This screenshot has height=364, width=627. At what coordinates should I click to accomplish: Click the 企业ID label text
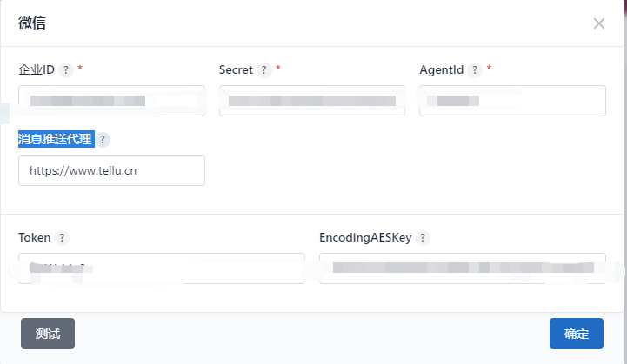pyautogui.click(x=37, y=70)
